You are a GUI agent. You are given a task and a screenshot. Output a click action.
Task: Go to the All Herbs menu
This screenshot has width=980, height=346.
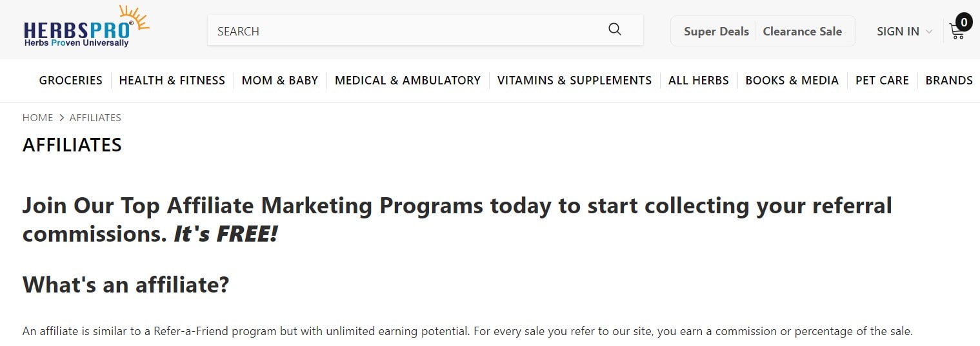click(699, 81)
